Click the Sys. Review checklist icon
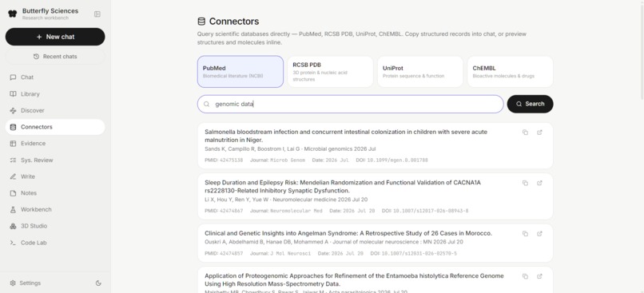The height and width of the screenshot is (293, 644). 13,160
